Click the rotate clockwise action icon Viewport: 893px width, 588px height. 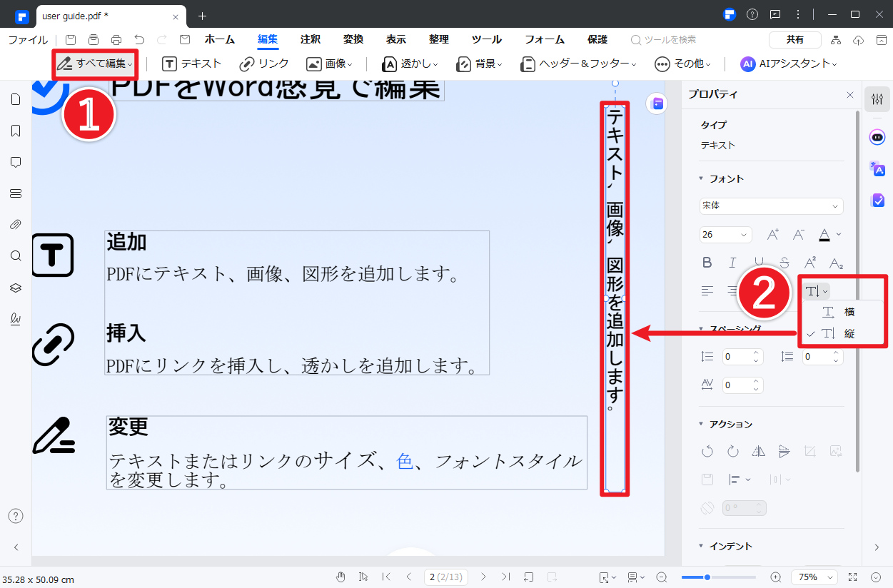[x=732, y=451]
